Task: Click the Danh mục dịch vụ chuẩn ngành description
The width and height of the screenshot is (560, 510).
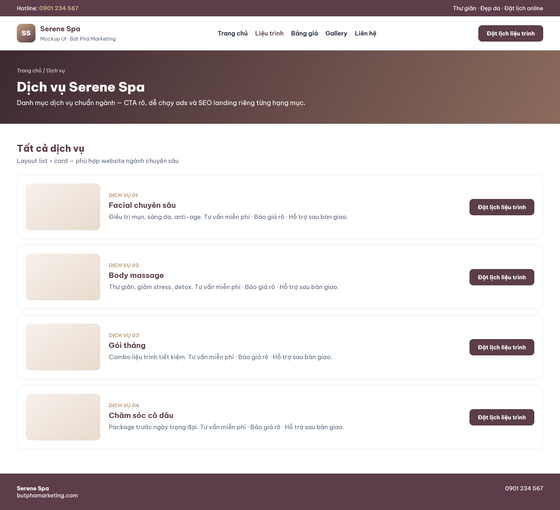Action: [161, 103]
